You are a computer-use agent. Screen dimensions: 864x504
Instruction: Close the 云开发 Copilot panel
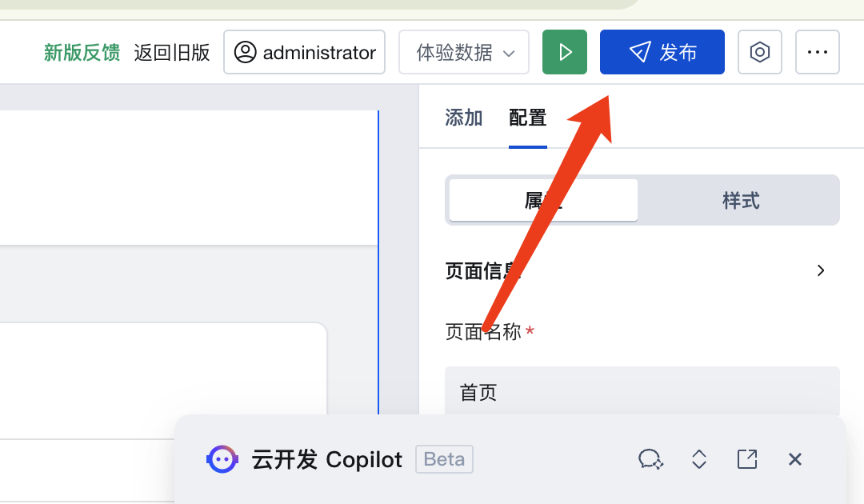point(794,459)
